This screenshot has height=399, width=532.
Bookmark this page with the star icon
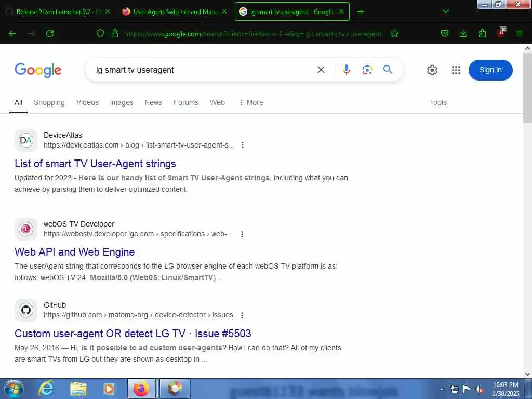(394, 34)
